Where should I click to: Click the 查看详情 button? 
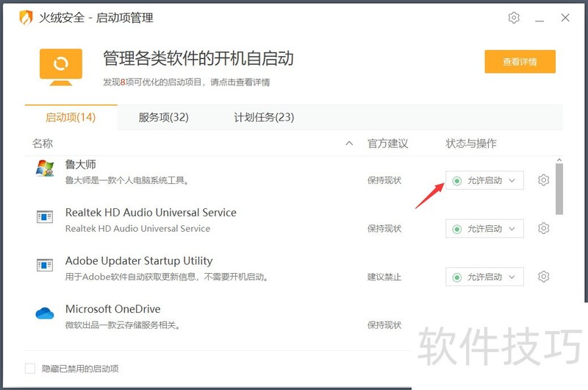tap(520, 62)
